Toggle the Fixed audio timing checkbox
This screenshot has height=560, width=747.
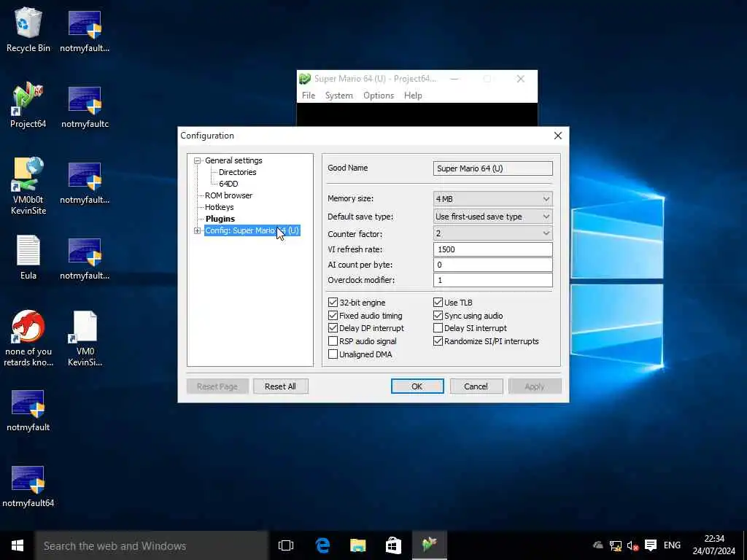(x=333, y=315)
